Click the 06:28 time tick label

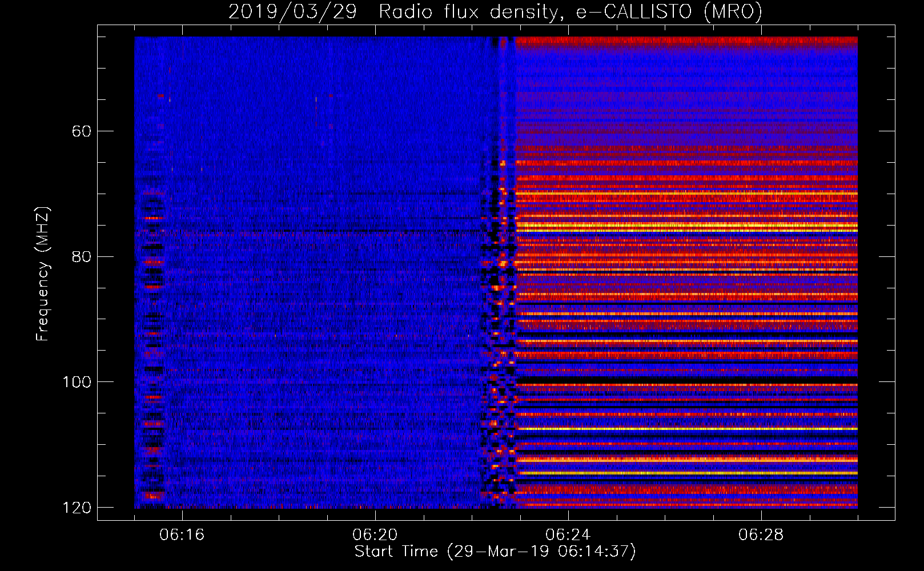tap(761, 535)
